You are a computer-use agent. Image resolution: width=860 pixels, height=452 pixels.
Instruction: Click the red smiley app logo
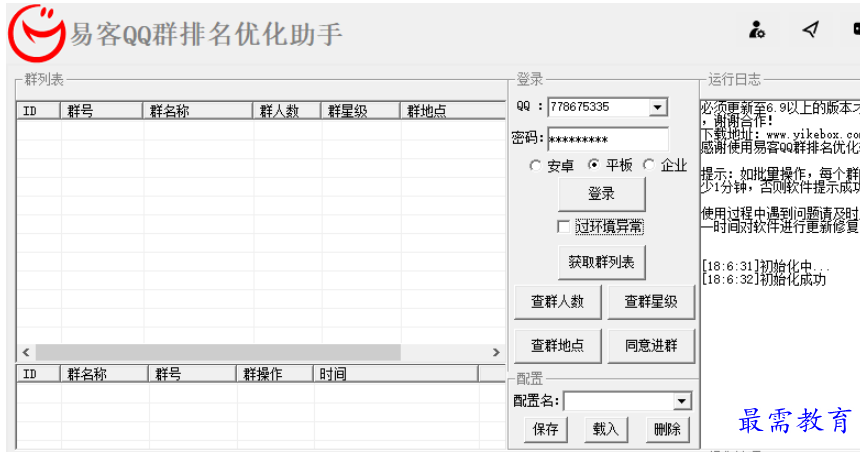point(36,33)
